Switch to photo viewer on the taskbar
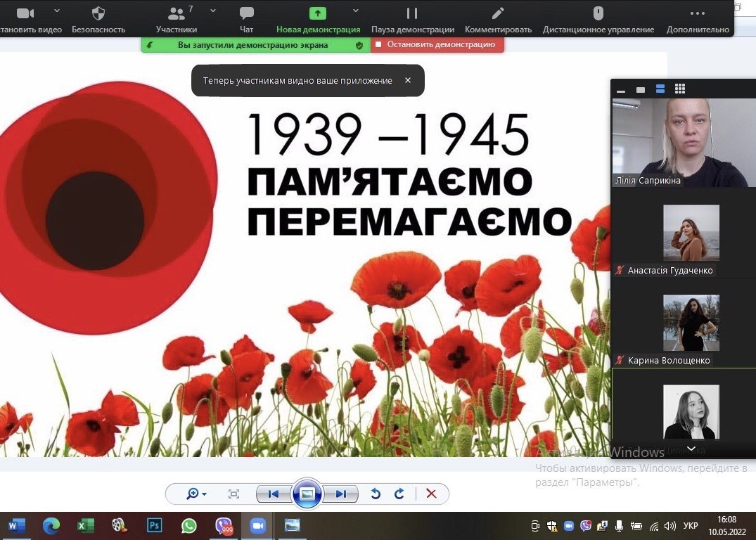 (292, 526)
